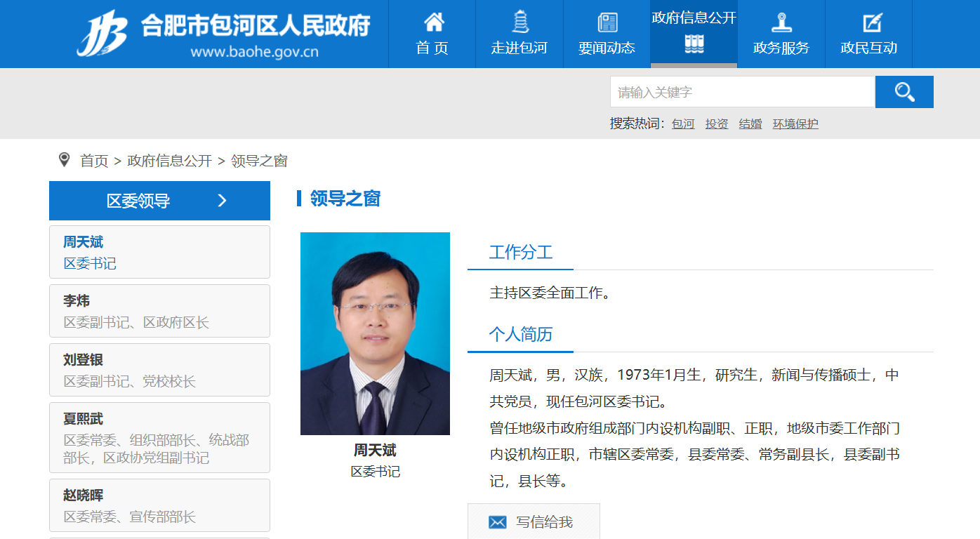Click the portrait photo of 周天斌

click(x=375, y=333)
